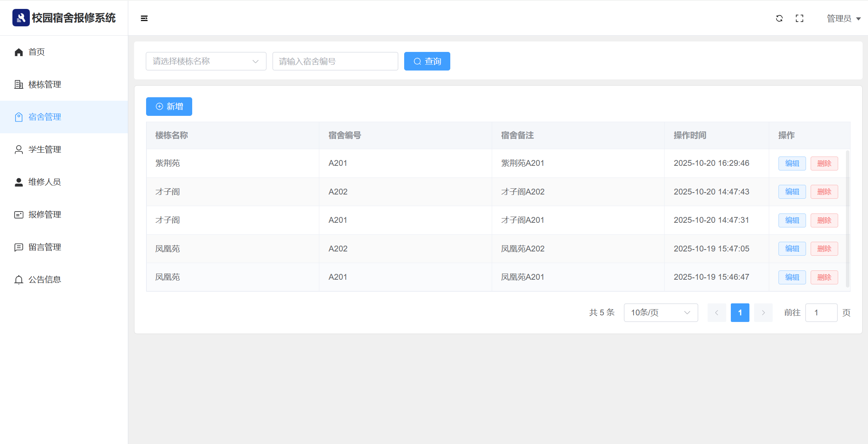Collapse sidebar with hamburger menu icon
Screen dimensions: 868x444
coord(144,18)
